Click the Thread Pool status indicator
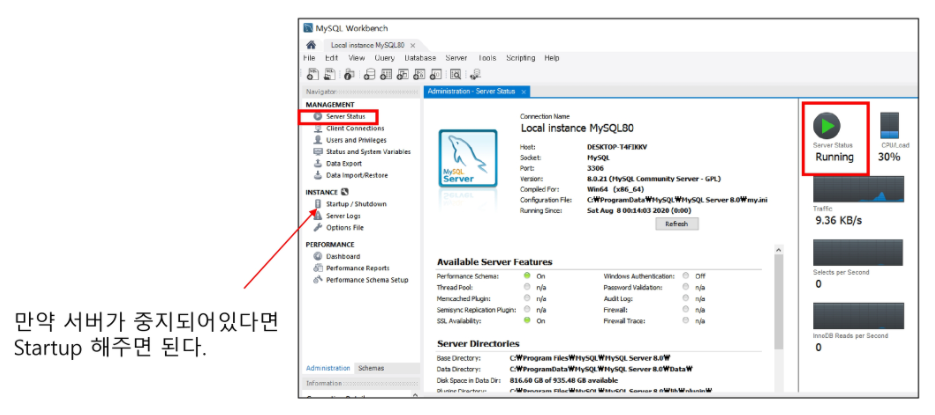Image resolution: width=935 pixels, height=415 pixels. click(x=527, y=287)
